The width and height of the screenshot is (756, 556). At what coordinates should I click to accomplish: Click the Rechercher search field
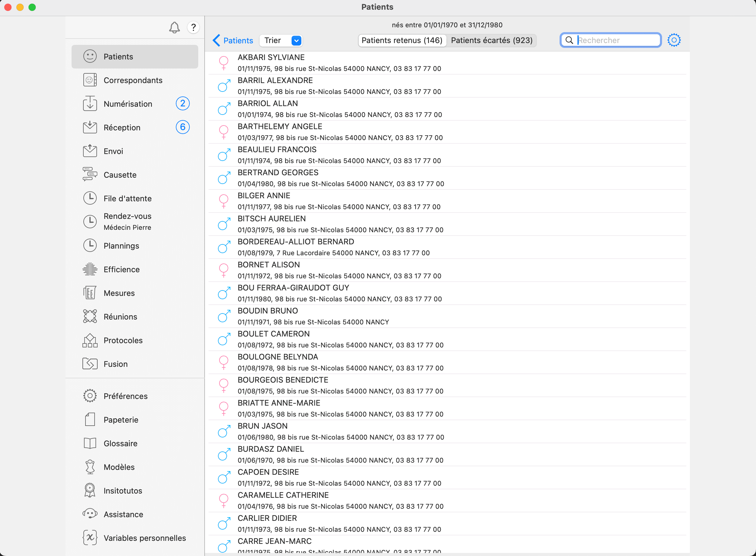(x=617, y=40)
